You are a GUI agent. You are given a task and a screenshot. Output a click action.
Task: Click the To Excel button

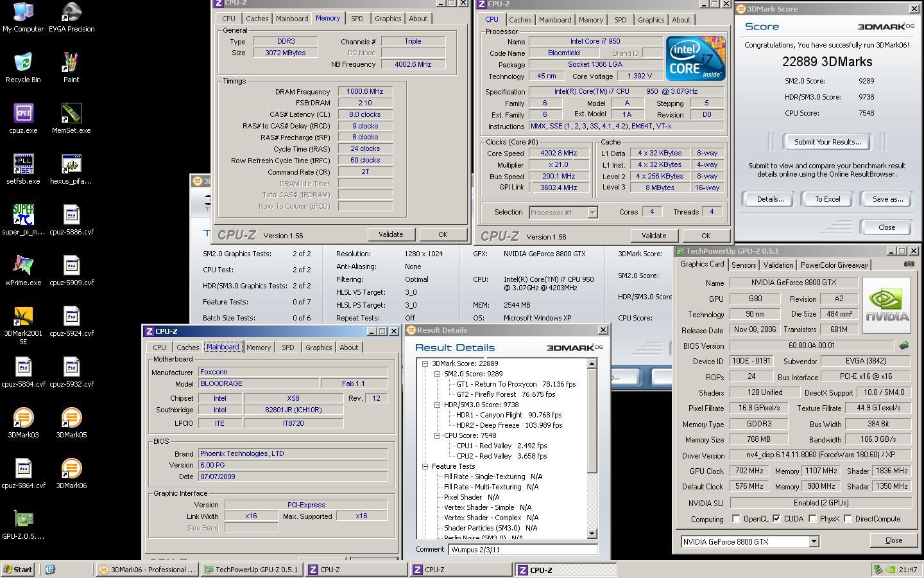(x=828, y=199)
